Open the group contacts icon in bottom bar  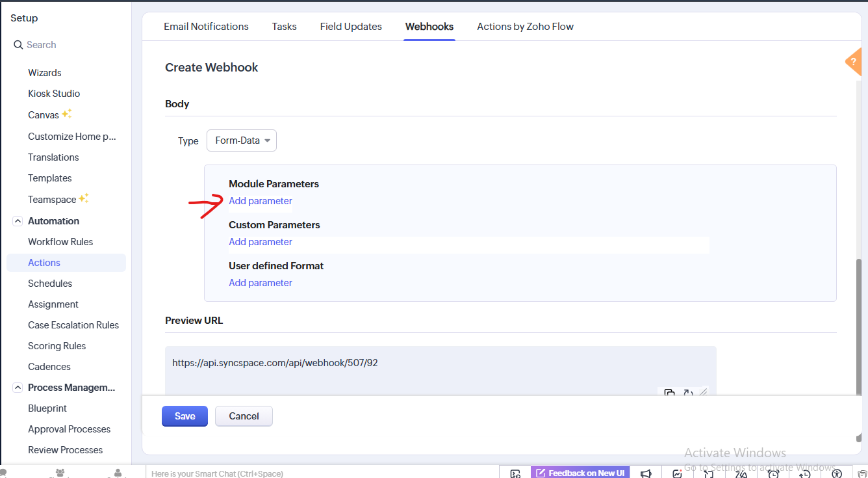pos(60,473)
